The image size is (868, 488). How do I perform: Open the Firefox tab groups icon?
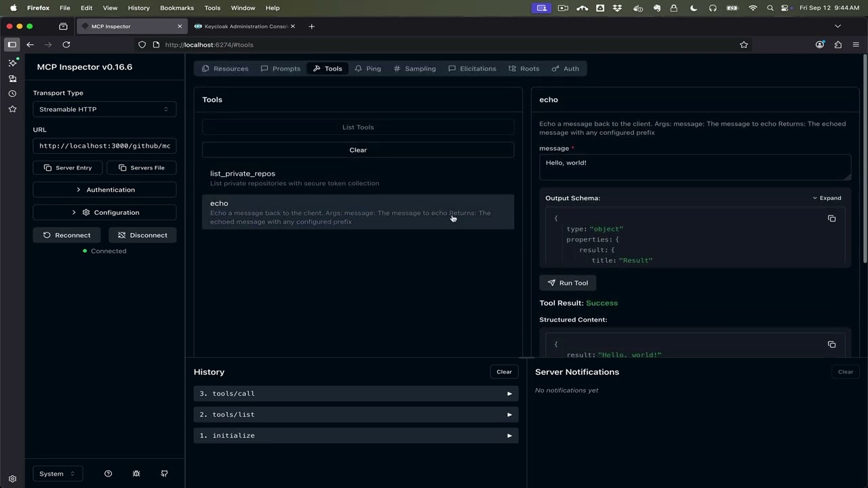[x=63, y=26]
